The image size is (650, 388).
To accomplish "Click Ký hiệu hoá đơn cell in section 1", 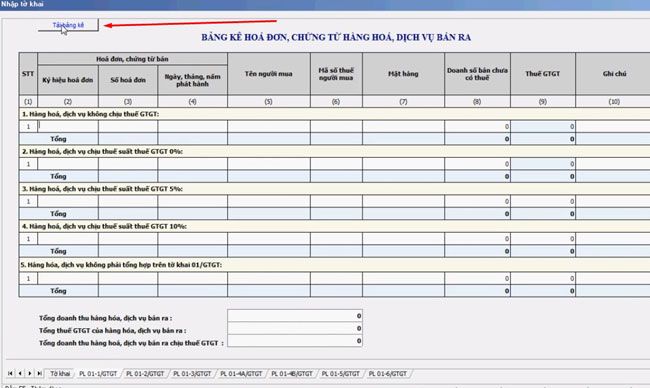I will [x=68, y=126].
